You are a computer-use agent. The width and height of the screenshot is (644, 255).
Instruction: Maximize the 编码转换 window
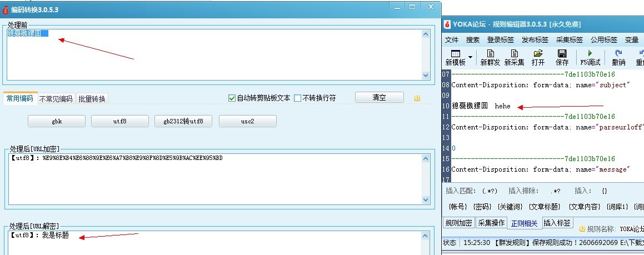(x=412, y=7)
